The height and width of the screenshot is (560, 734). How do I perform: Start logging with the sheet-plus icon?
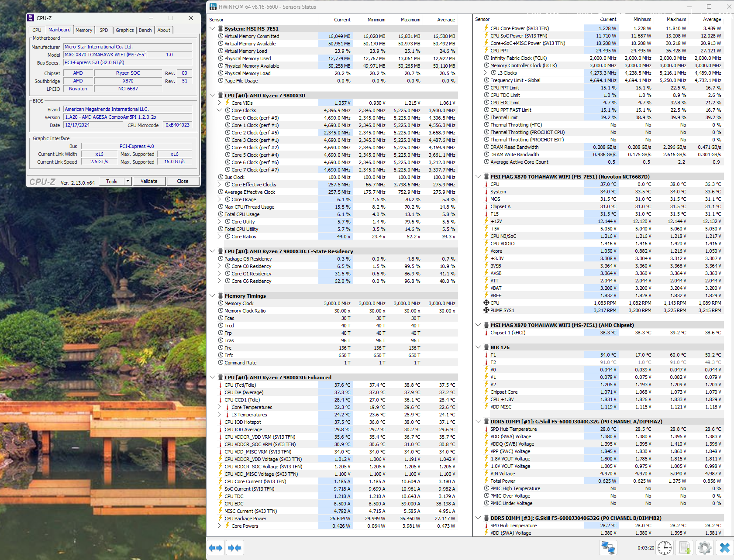[x=685, y=547]
